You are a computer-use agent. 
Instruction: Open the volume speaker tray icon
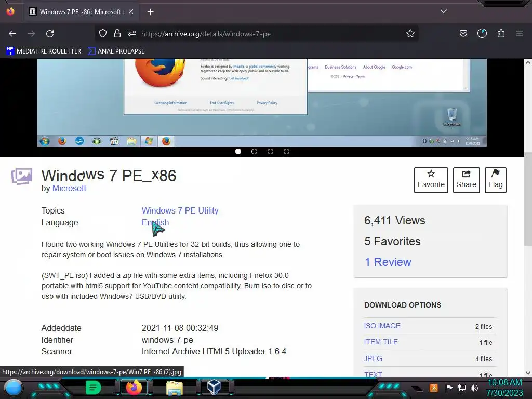(474, 388)
